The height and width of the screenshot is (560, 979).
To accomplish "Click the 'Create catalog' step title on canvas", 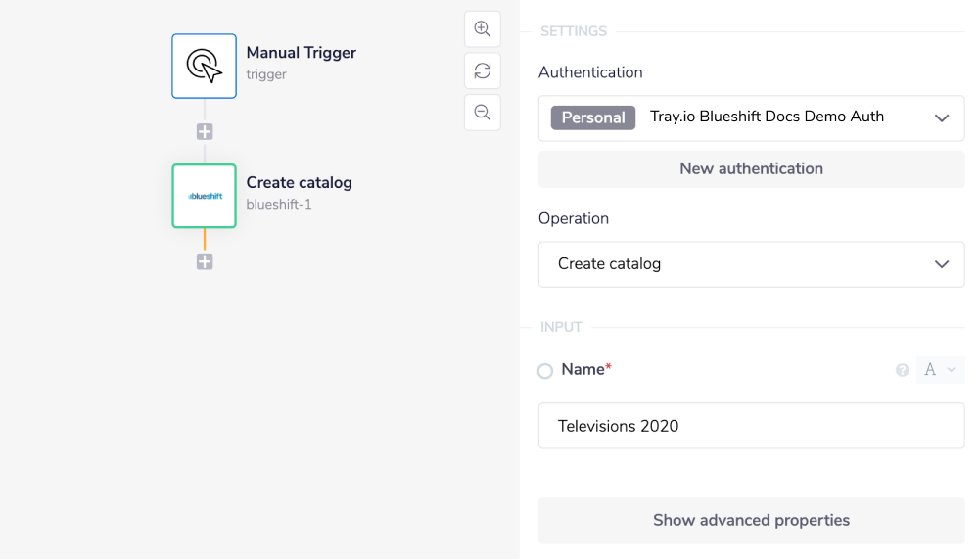I will (x=299, y=182).
